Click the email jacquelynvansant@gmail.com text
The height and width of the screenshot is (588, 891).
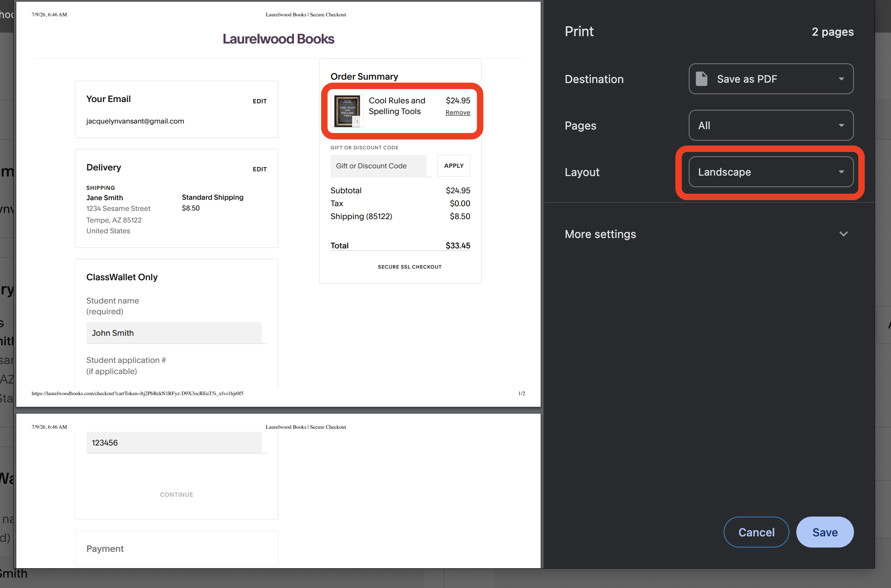[135, 121]
